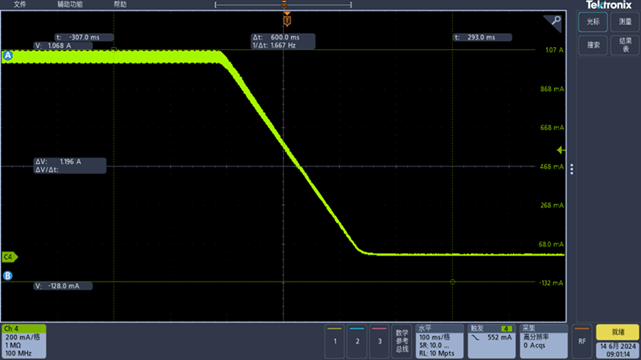Click the yellow 就绪 status button
This screenshot has height=360, width=641.
coord(617,332)
